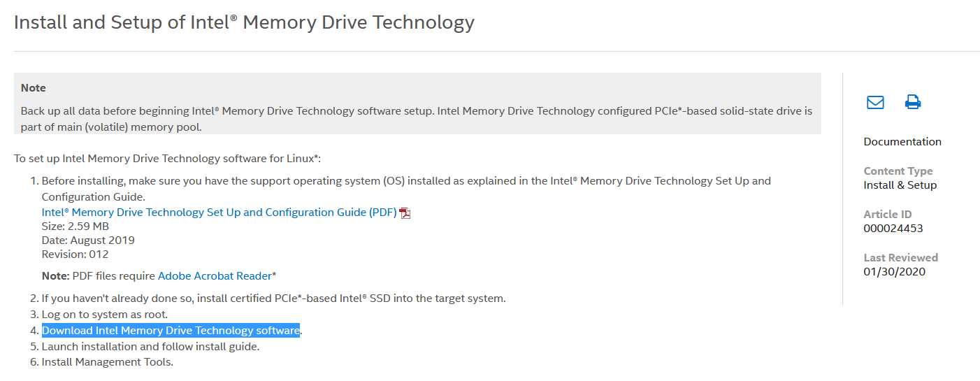Click the article number 000024453
Image resolution: width=980 pixels, height=381 pixels.
point(893,229)
